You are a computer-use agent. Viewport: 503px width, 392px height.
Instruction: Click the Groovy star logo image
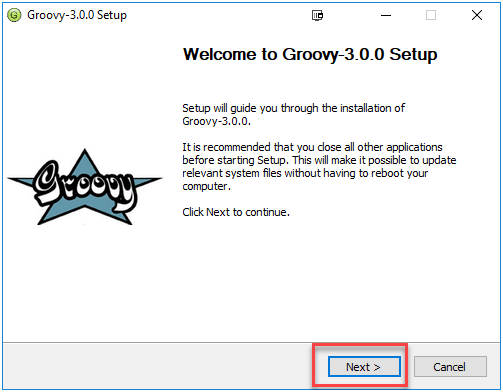(85, 187)
